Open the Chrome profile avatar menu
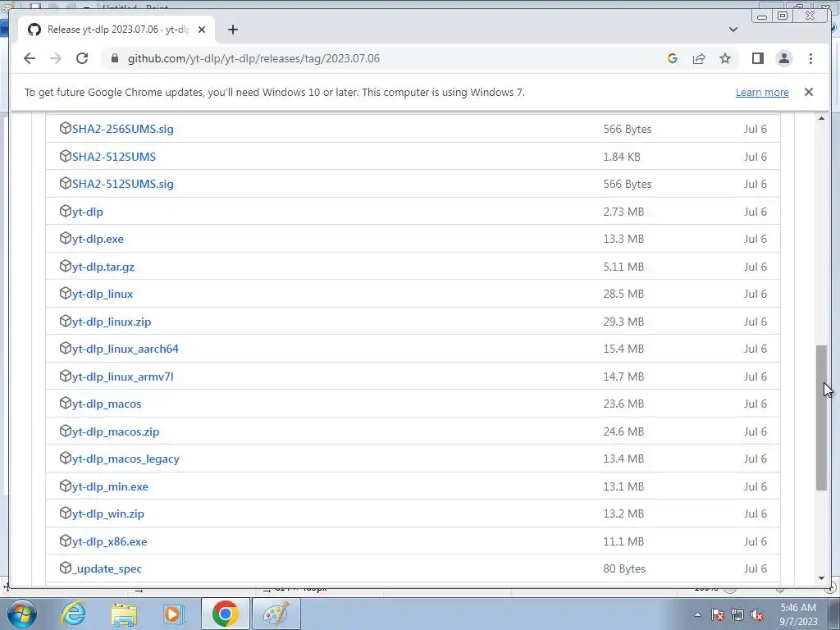 click(783, 58)
